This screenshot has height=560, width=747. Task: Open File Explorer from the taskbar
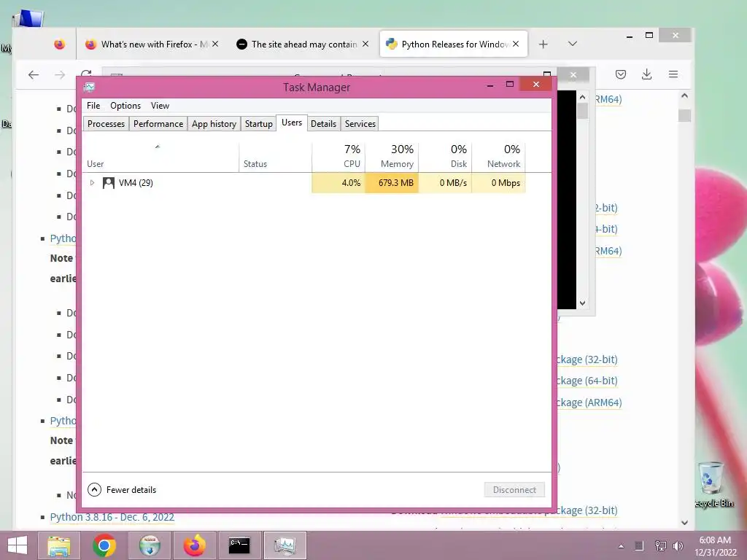coord(59,545)
